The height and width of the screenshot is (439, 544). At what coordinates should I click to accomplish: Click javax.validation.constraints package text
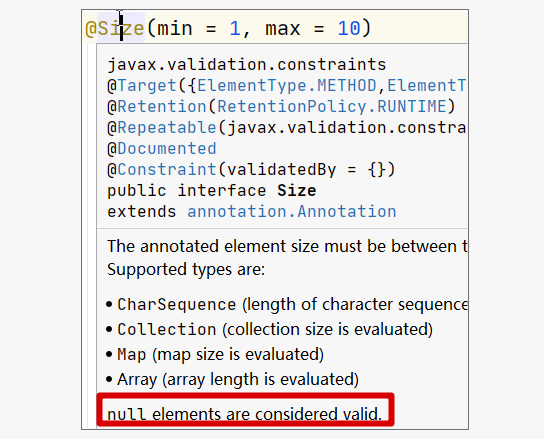[247, 65]
